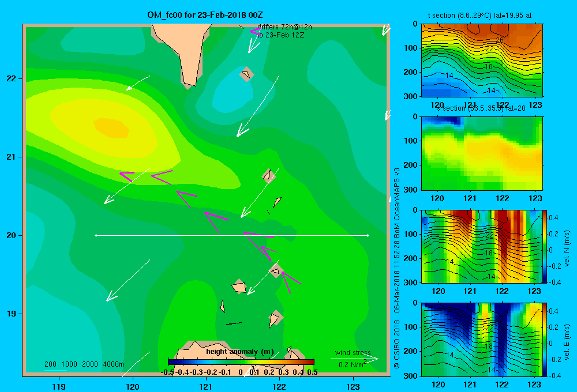Select the "drifters 72h@12h" label
Image resolution: width=577 pixels, height=392 pixels.
pos(284,27)
